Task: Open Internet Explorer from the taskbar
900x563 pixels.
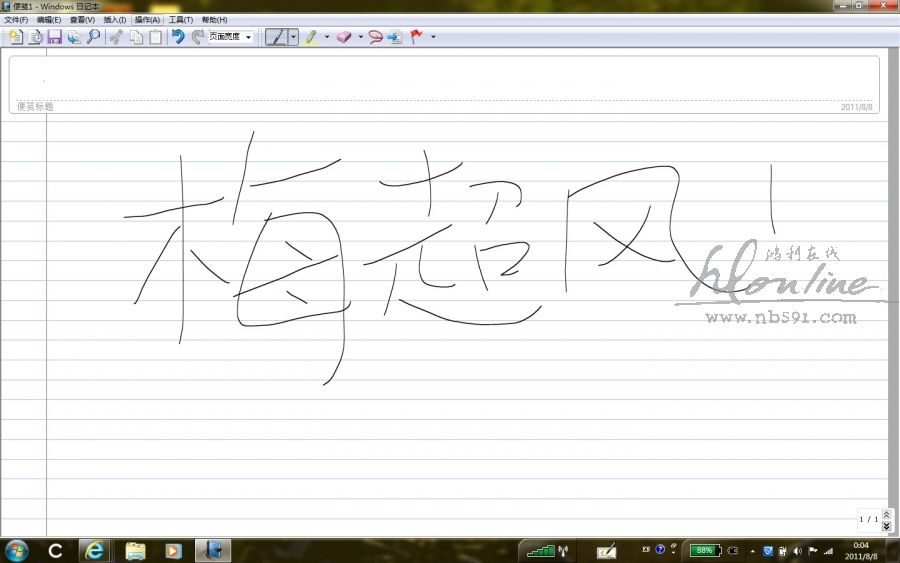Action: click(x=94, y=550)
